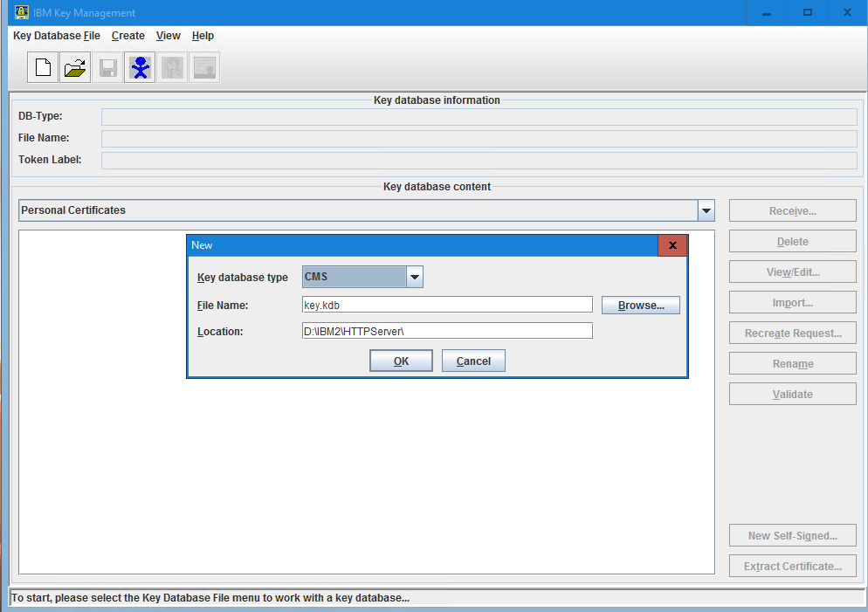
Task: Open the Create menu
Action: pos(127,36)
